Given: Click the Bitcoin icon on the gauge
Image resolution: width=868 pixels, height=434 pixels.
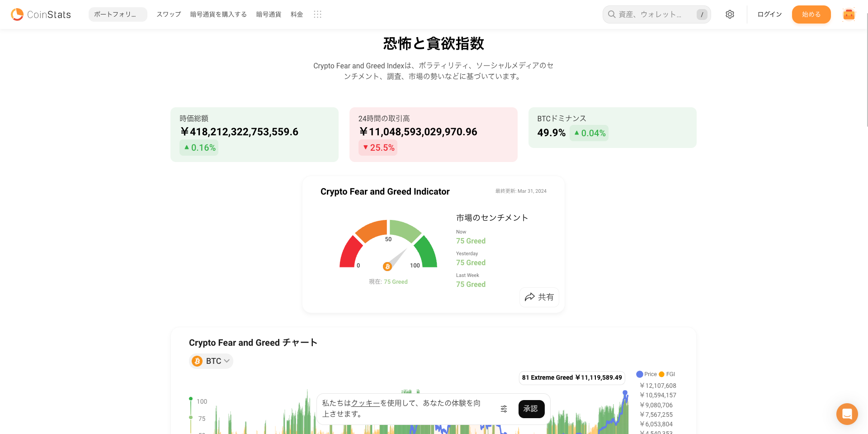Looking at the screenshot, I should (387, 267).
